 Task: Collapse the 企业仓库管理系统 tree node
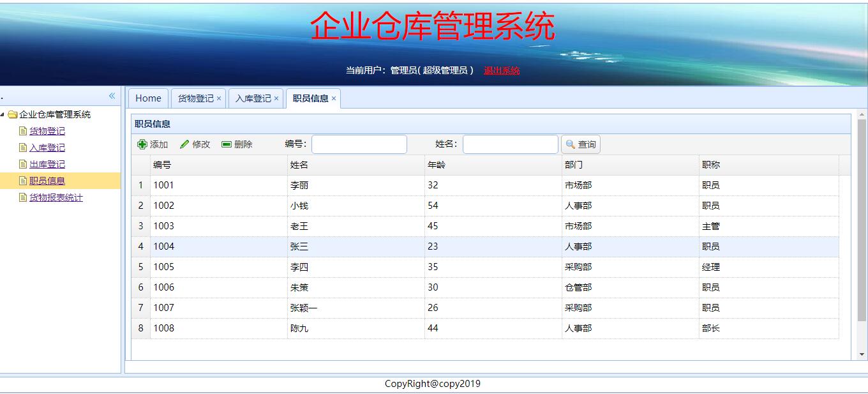pyautogui.click(x=3, y=115)
